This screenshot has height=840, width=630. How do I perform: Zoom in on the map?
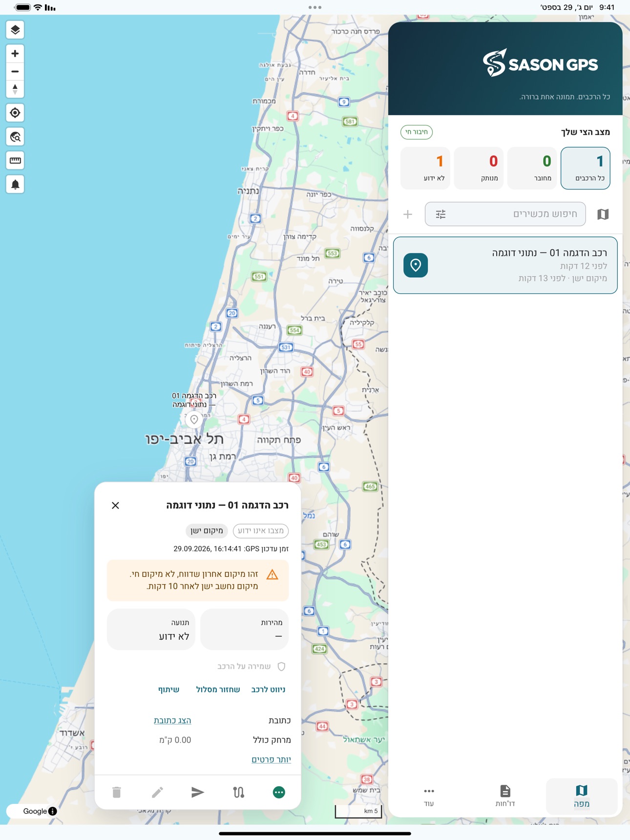point(15,53)
